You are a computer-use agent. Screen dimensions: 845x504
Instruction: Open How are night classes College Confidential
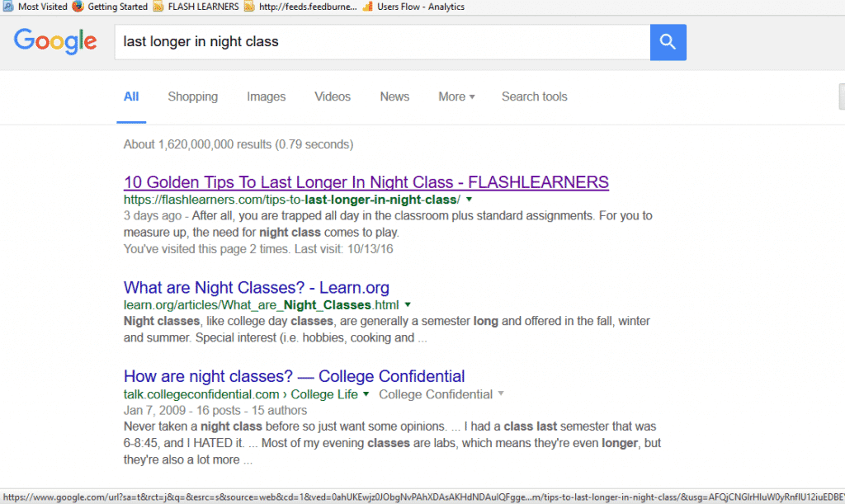click(x=295, y=376)
